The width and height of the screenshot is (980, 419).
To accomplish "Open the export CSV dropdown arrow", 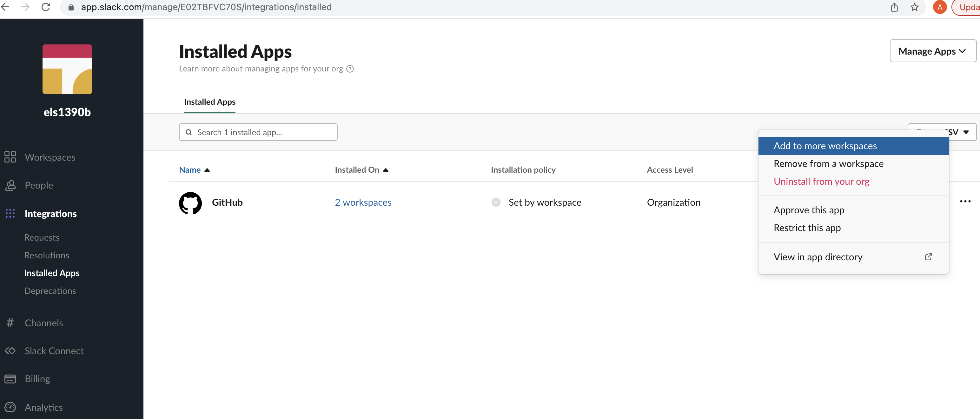I will coord(966,132).
